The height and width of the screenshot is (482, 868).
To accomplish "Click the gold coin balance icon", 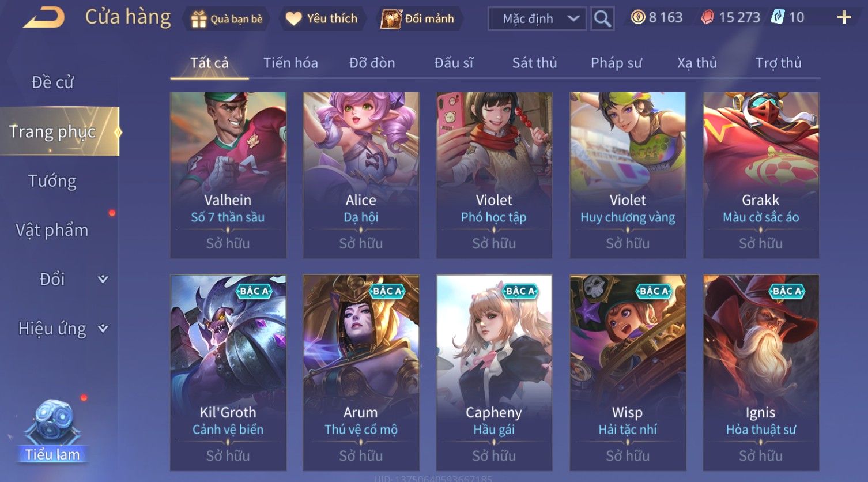I will 637,17.
